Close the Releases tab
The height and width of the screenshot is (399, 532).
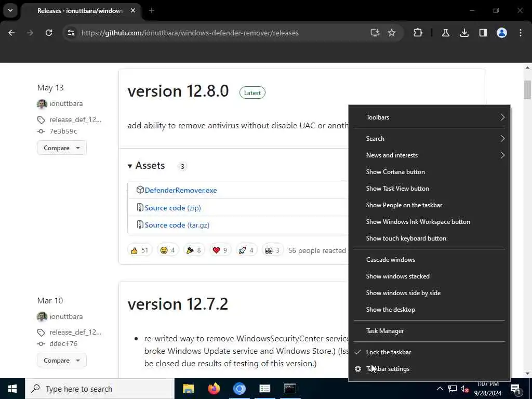pyautogui.click(x=133, y=11)
